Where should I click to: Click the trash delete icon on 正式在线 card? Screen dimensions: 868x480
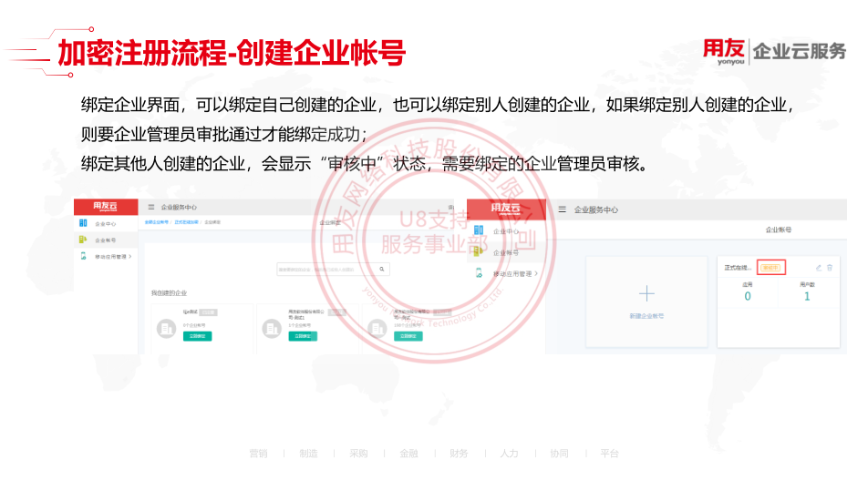coord(830,268)
